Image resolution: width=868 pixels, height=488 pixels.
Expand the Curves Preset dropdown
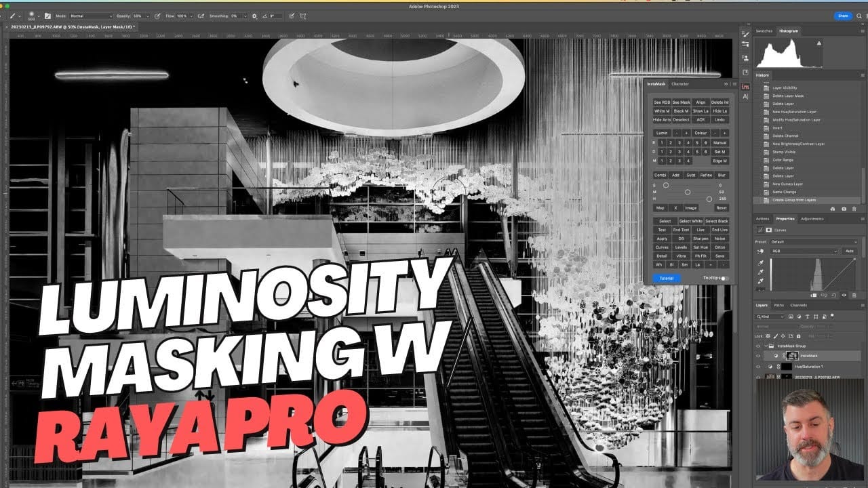click(x=814, y=241)
